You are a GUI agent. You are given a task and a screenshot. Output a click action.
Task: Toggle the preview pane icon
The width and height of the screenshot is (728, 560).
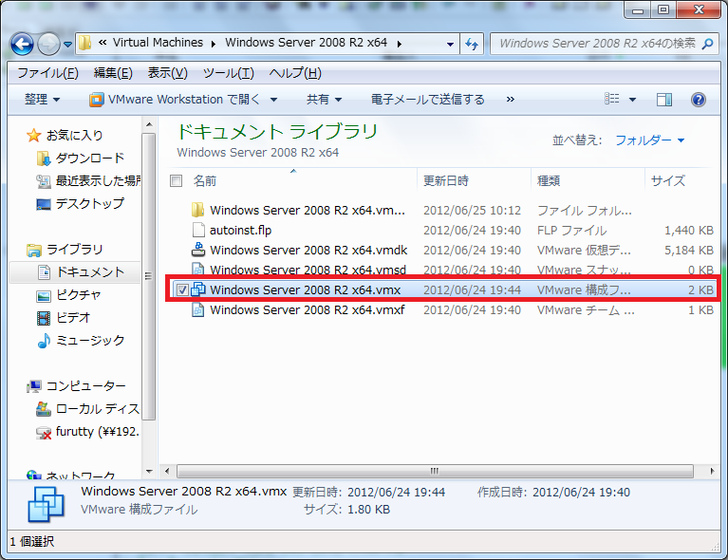[x=664, y=100]
